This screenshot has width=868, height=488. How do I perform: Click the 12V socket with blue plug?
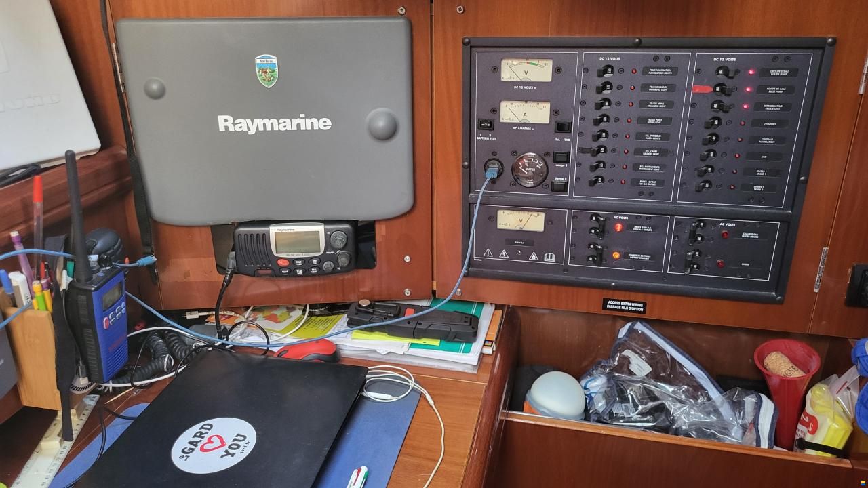(493, 168)
